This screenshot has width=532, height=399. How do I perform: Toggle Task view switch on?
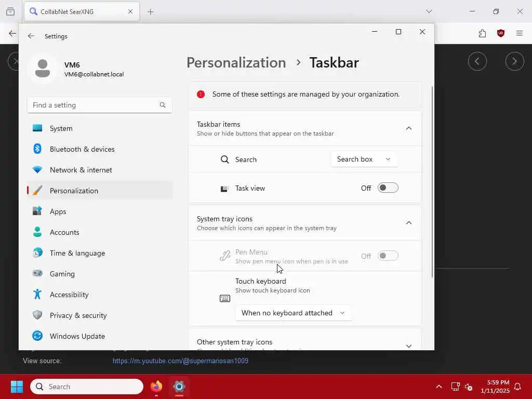coord(388,188)
